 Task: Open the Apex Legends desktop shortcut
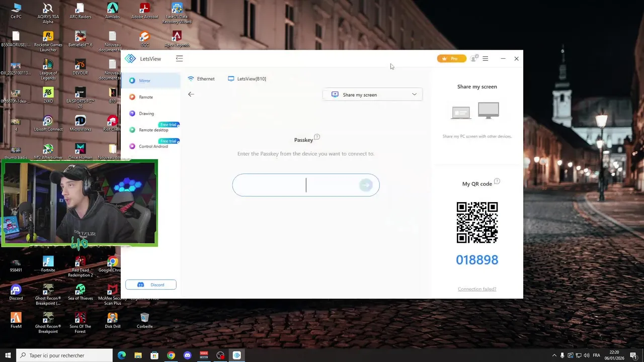click(x=177, y=39)
